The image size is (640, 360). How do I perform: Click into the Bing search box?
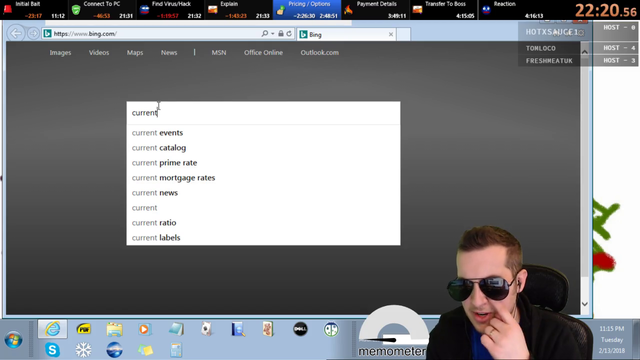263,113
